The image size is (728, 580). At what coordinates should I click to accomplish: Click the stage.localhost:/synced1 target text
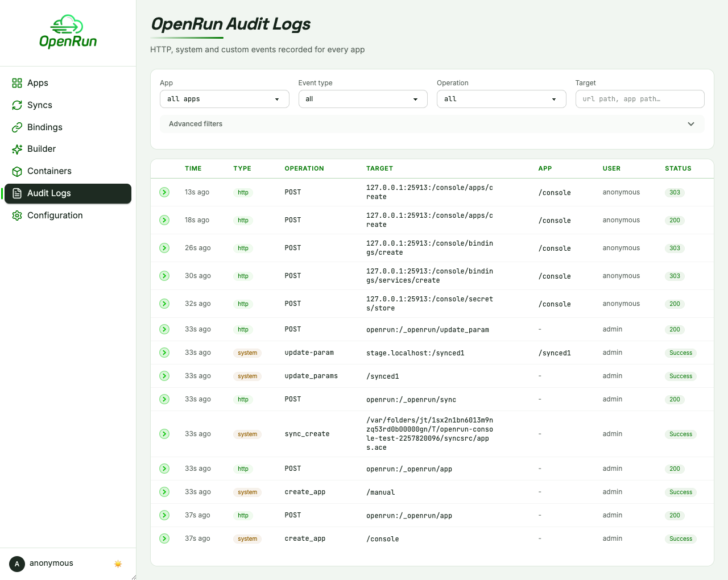pyautogui.click(x=415, y=353)
